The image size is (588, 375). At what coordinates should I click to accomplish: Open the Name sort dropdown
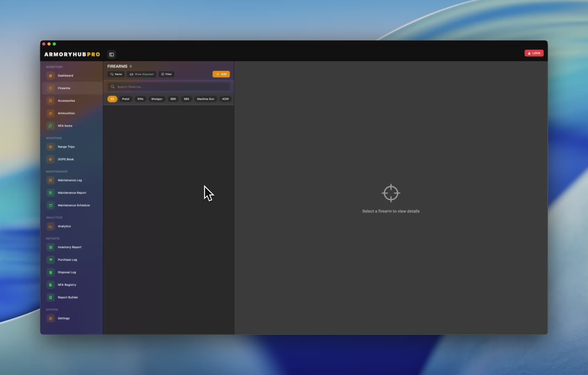pos(116,74)
